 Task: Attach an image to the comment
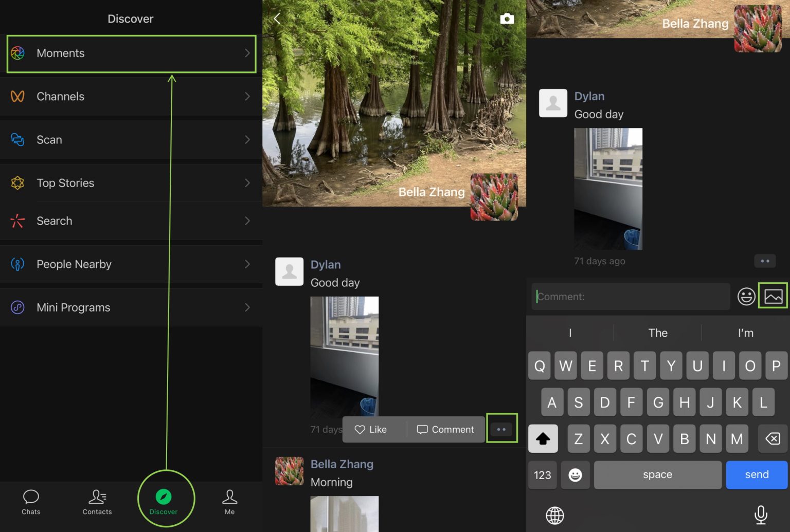(x=773, y=296)
